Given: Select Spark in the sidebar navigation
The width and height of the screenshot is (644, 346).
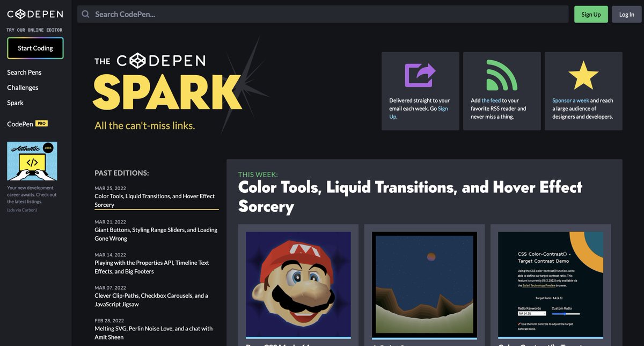Looking at the screenshot, I should (x=15, y=103).
